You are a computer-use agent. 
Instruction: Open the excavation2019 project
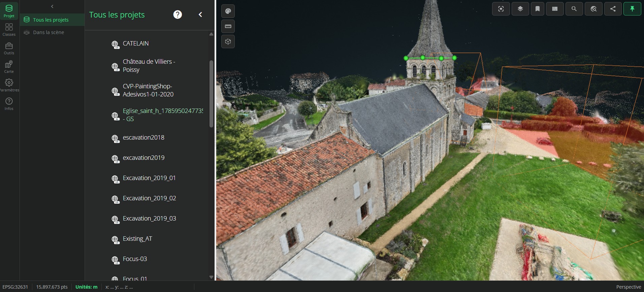click(143, 158)
